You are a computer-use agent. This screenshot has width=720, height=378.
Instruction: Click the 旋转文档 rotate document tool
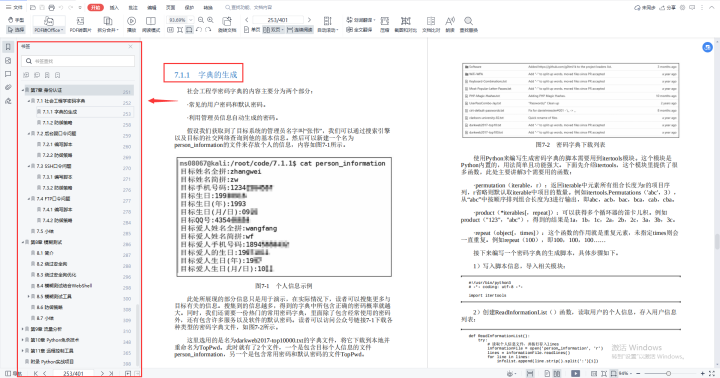[x=227, y=24]
